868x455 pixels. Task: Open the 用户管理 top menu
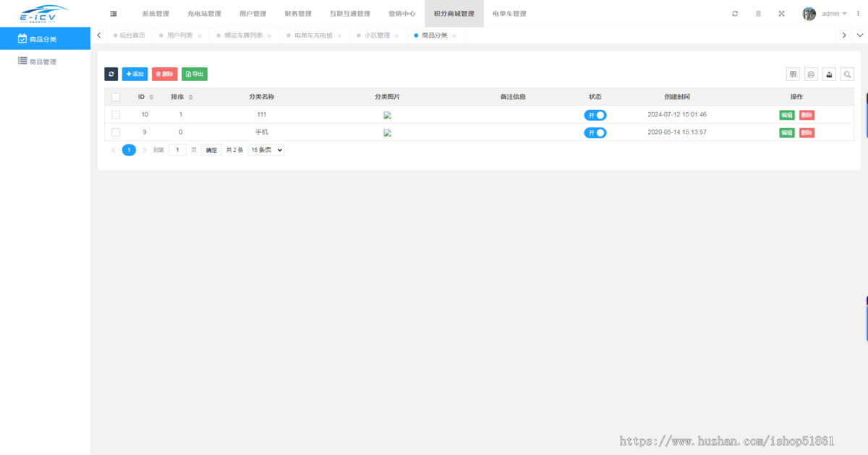[x=253, y=14]
